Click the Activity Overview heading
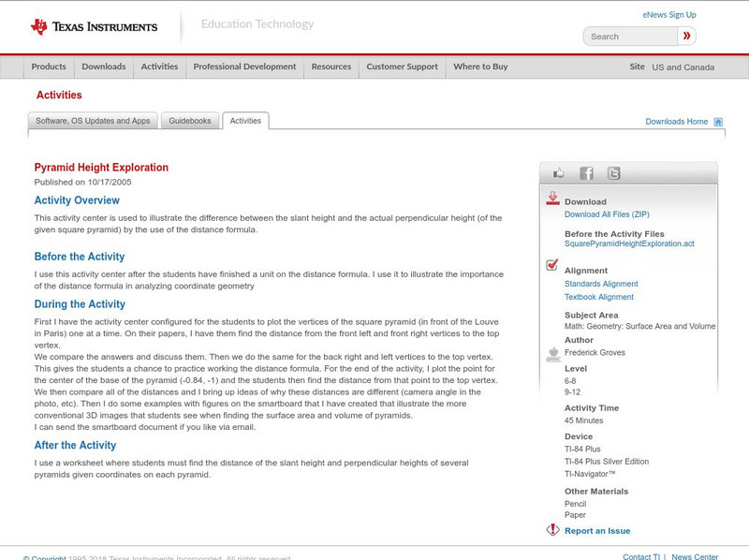Image resolution: width=749 pixels, height=560 pixels. (77, 200)
